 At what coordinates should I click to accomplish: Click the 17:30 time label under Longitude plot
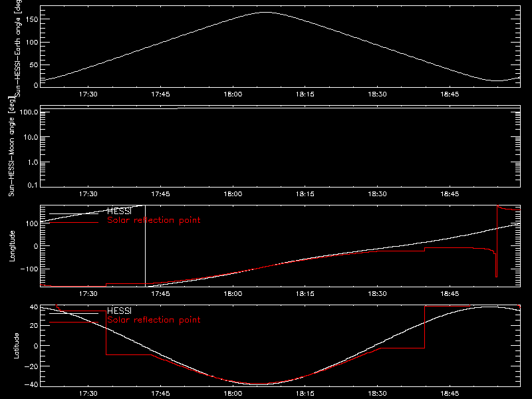88,293
